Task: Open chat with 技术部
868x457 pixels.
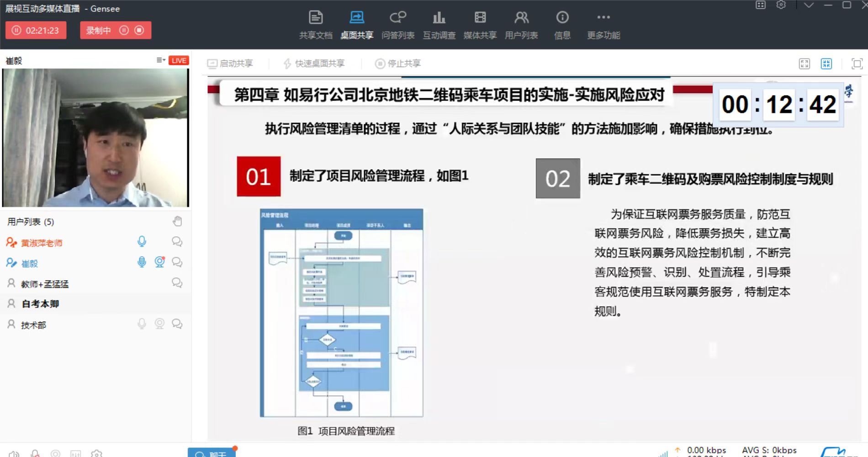Action: coord(177,324)
